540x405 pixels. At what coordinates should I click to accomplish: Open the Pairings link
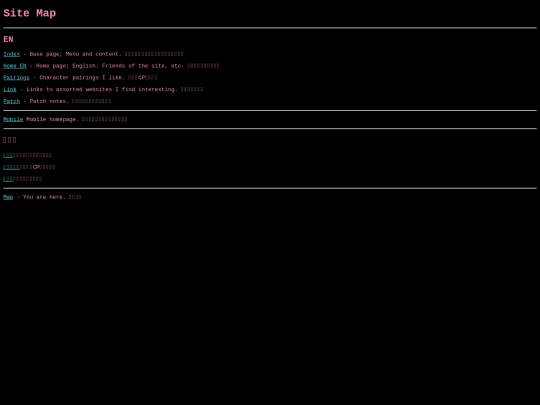click(x=16, y=77)
